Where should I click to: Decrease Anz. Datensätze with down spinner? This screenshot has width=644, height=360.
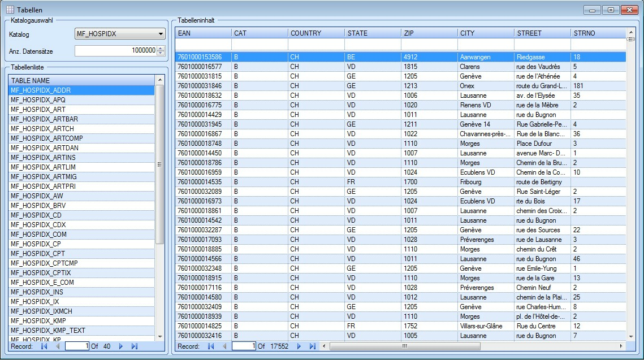161,53
